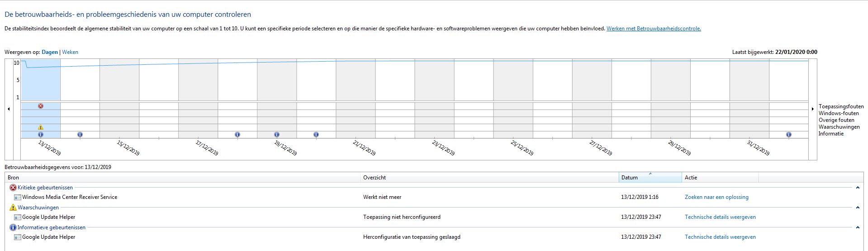Click the information icon in the 14/12/2019 column
Viewport: 868px width, 251px height.
click(80, 135)
